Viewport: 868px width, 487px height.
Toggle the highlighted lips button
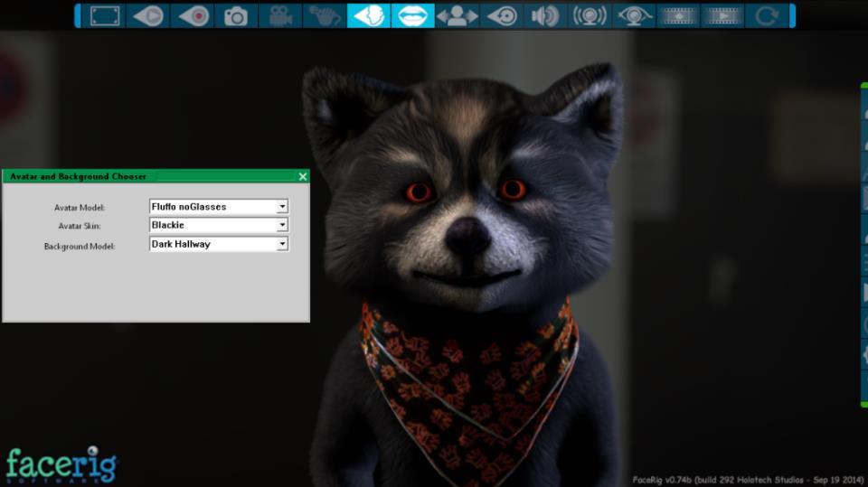(x=412, y=15)
